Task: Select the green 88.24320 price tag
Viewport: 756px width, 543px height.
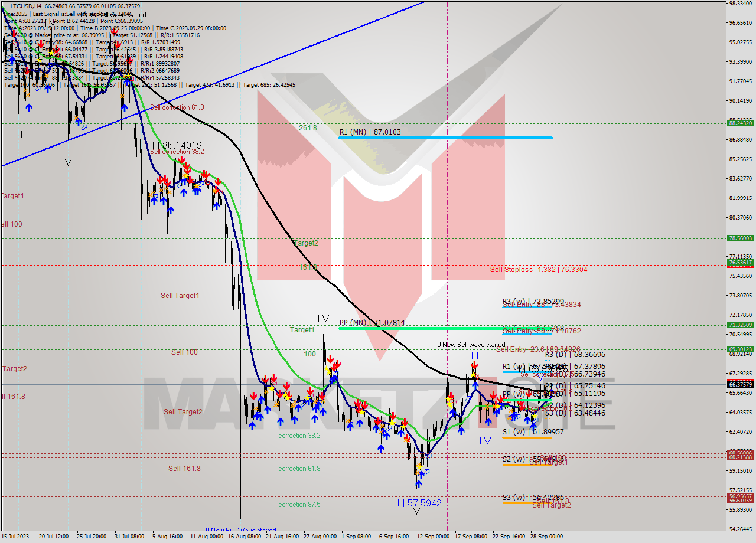Action: tap(741, 123)
